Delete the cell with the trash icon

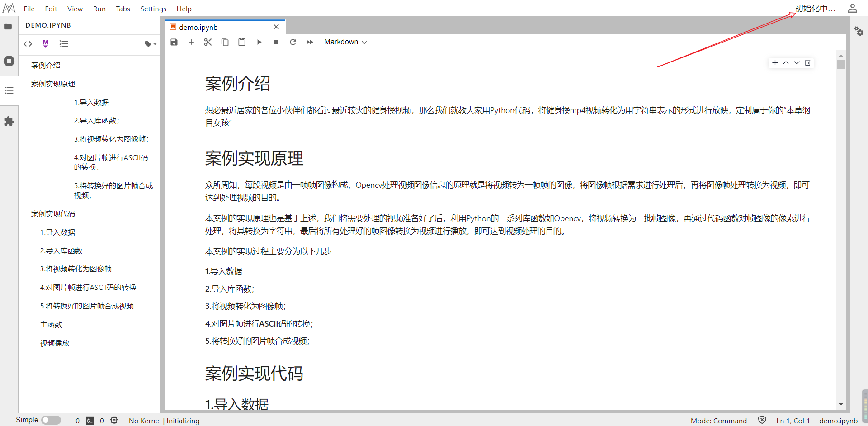coord(807,63)
